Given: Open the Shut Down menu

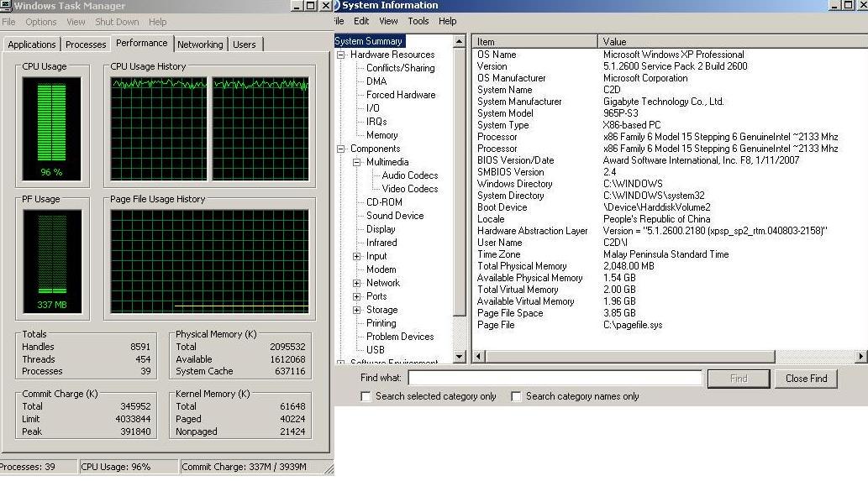Looking at the screenshot, I should [117, 22].
